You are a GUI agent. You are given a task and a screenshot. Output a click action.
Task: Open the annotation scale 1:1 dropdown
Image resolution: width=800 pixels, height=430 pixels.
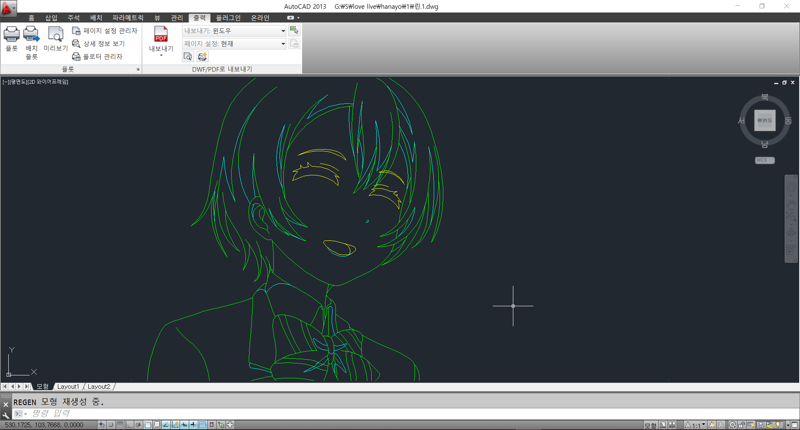[695, 425]
